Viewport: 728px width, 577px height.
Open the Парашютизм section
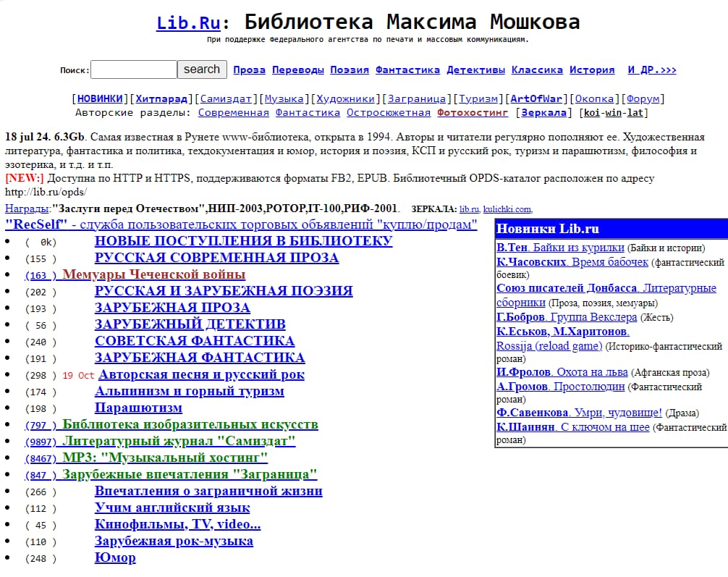(138, 408)
